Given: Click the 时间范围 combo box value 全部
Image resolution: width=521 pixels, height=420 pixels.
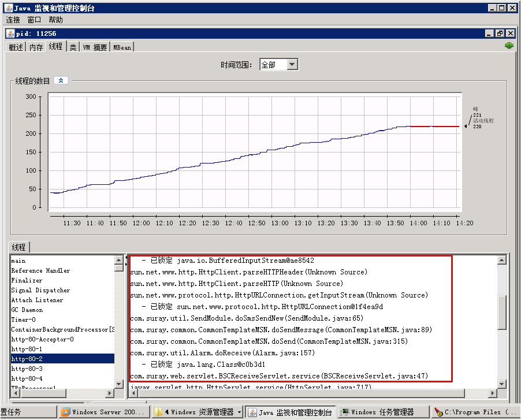Looking at the screenshot, I should coord(273,64).
